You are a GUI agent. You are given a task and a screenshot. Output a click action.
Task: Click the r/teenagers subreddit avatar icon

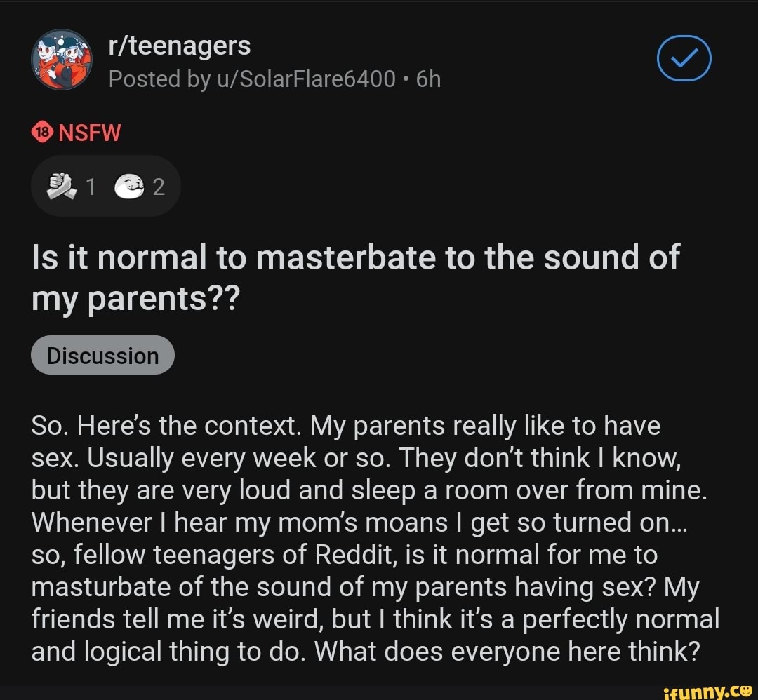click(x=62, y=59)
